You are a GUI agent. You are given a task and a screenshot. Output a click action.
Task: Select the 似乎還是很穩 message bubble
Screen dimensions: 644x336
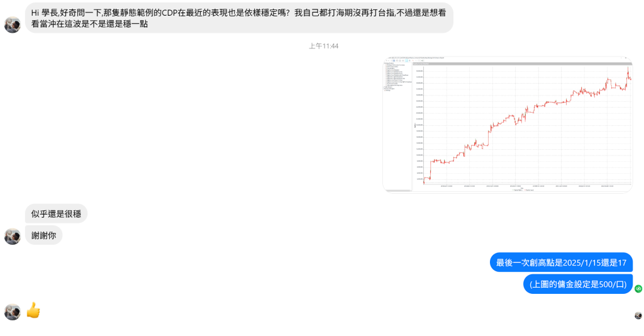[x=56, y=213]
